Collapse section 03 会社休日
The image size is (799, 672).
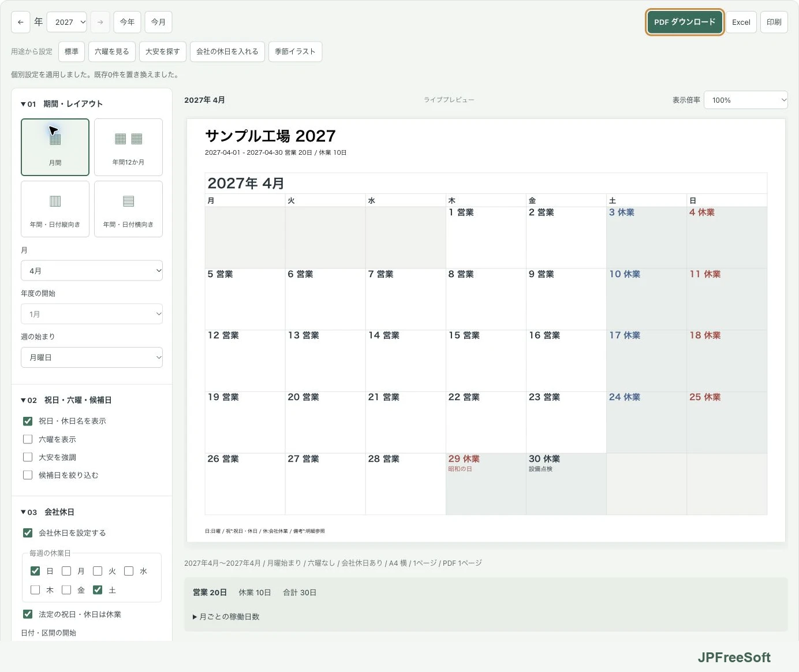[x=47, y=512]
